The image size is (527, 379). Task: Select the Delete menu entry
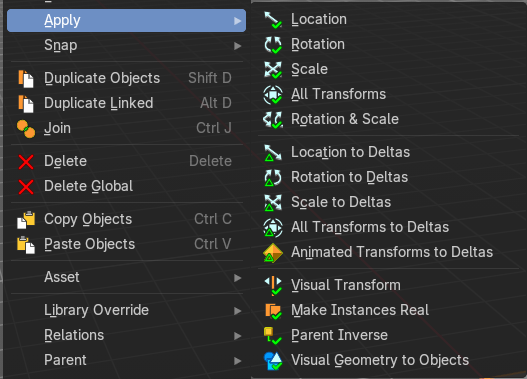pos(126,161)
